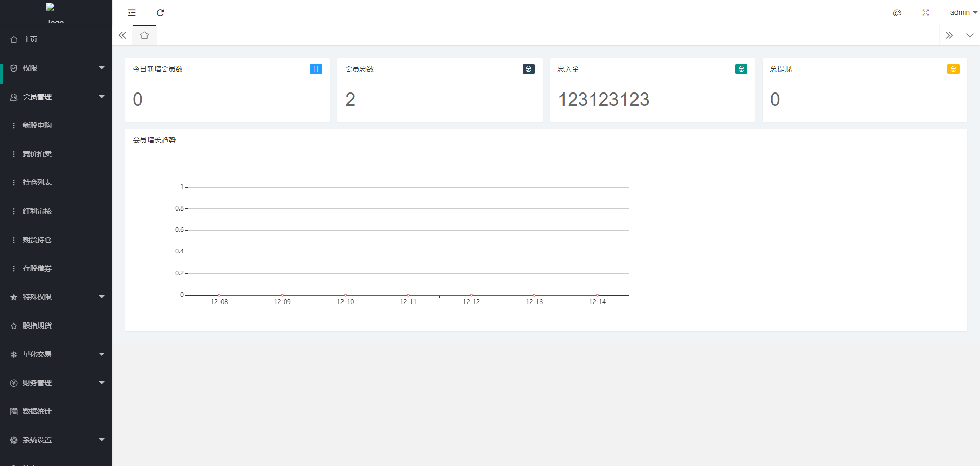Image resolution: width=980 pixels, height=466 pixels.
Task: Click the 系统设置 gear icon
Action: tap(14, 440)
